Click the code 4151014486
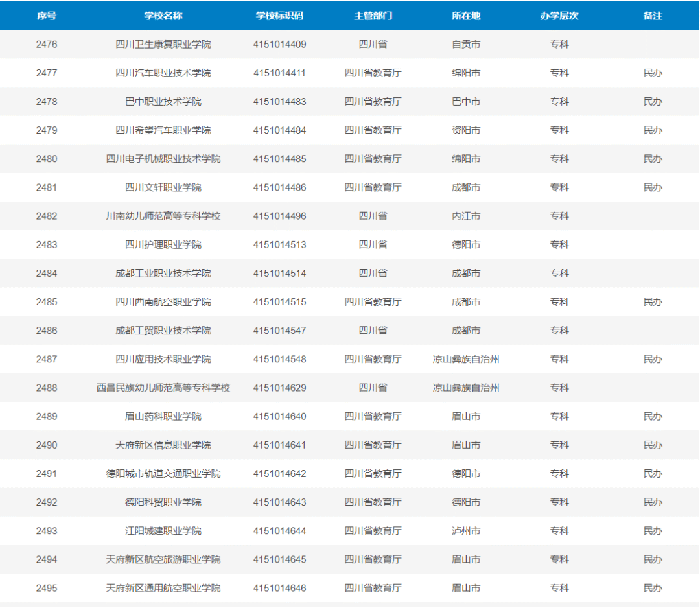 [279, 187]
